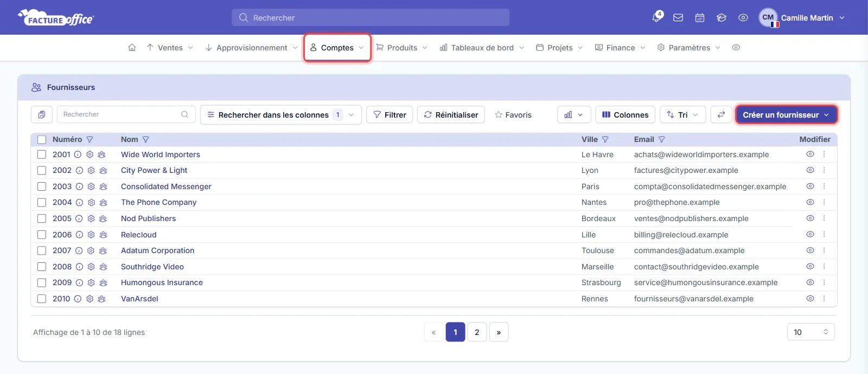Screen dimensions: 868x374
Task: Tick the checkbox for VanArsdel
Action: click(x=42, y=299)
